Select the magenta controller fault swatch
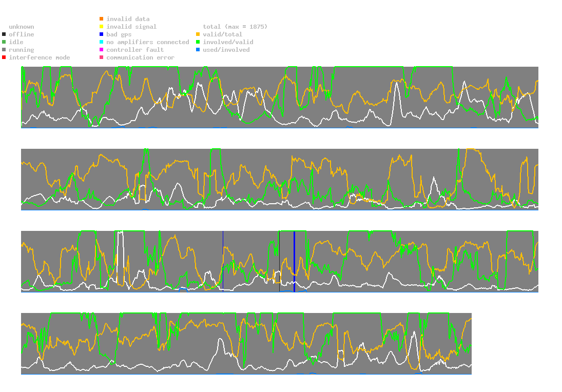 tap(102, 50)
